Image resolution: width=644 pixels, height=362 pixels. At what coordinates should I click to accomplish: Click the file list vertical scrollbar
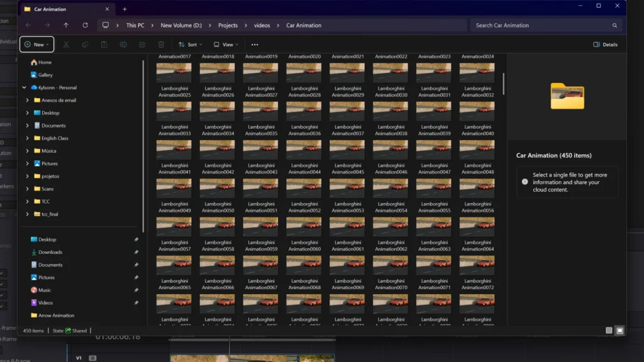point(503,84)
